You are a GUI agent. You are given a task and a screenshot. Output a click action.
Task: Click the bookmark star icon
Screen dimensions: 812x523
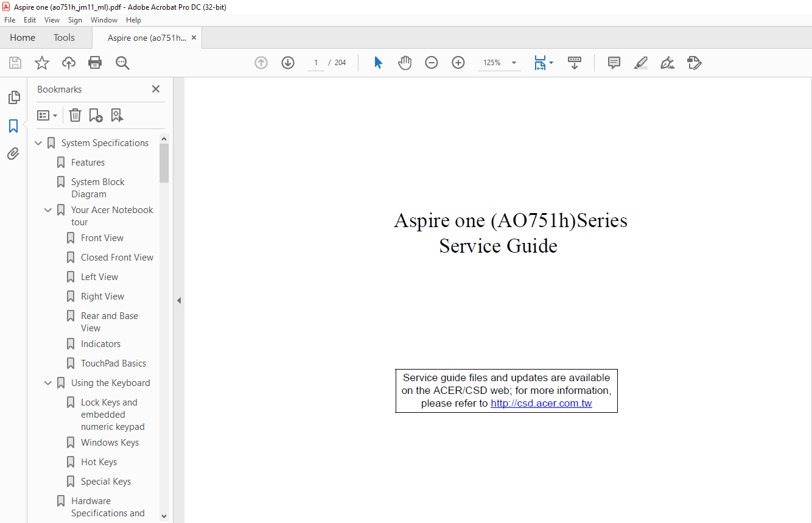point(42,63)
